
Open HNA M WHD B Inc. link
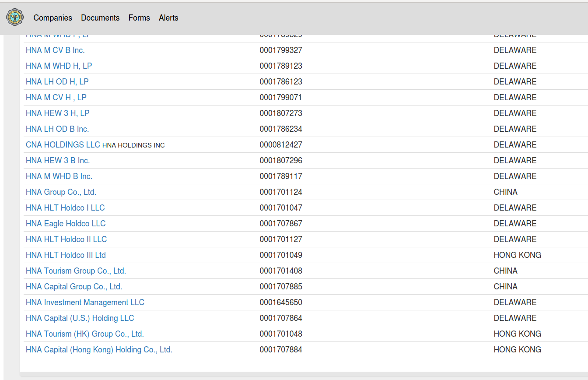[x=59, y=176]
